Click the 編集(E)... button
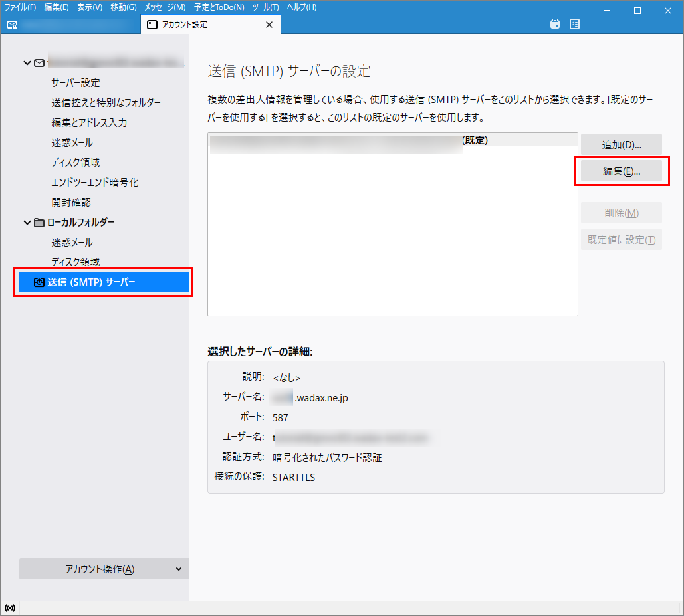 click(621, 171)
